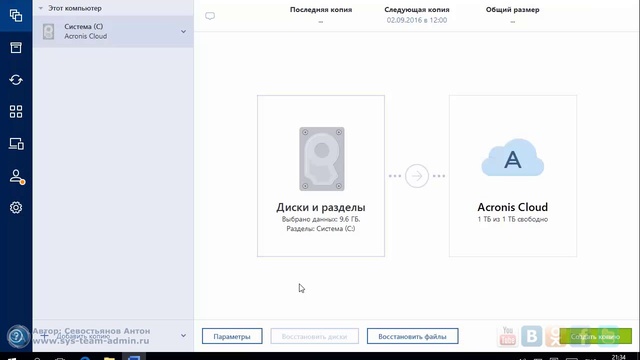
Task: Click the Создать копию button
Action: tap(595, 336)
